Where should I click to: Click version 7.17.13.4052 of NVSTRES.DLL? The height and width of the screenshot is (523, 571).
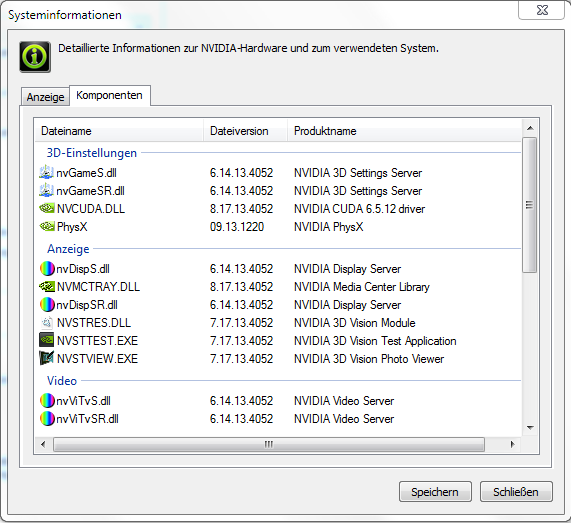(x=241, y=323)
